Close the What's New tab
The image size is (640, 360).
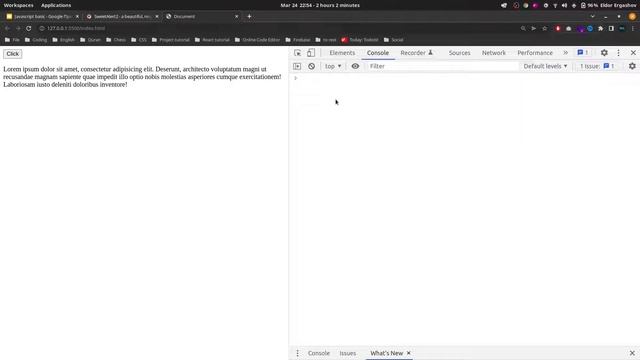click(x=409, y=353)
